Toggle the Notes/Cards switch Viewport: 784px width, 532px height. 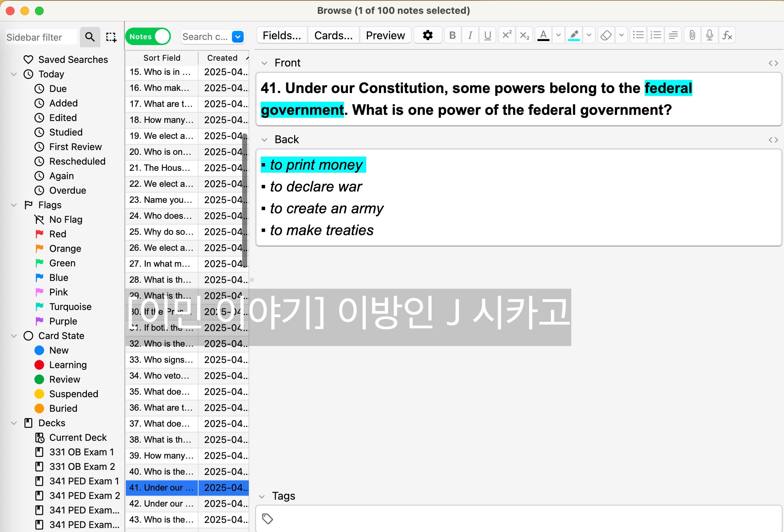tap(148, 37)
